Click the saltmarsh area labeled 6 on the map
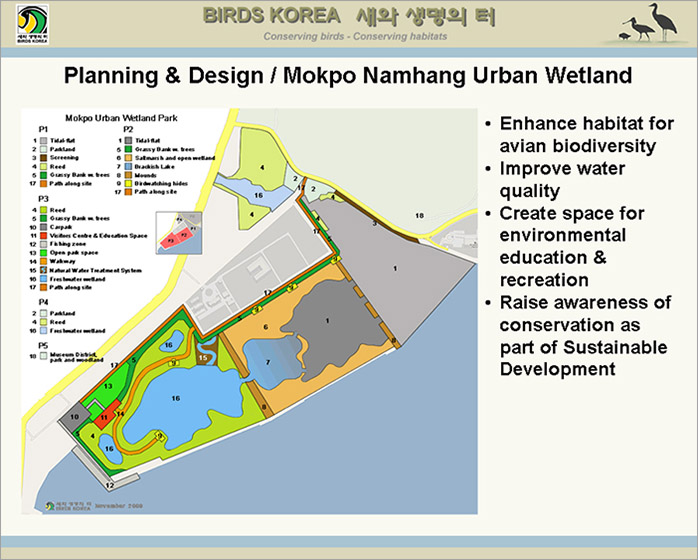 click(265, 327)
